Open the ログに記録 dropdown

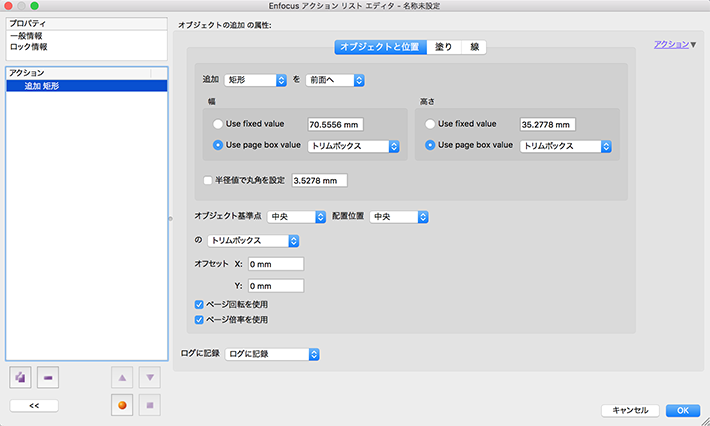pos(272,353)
